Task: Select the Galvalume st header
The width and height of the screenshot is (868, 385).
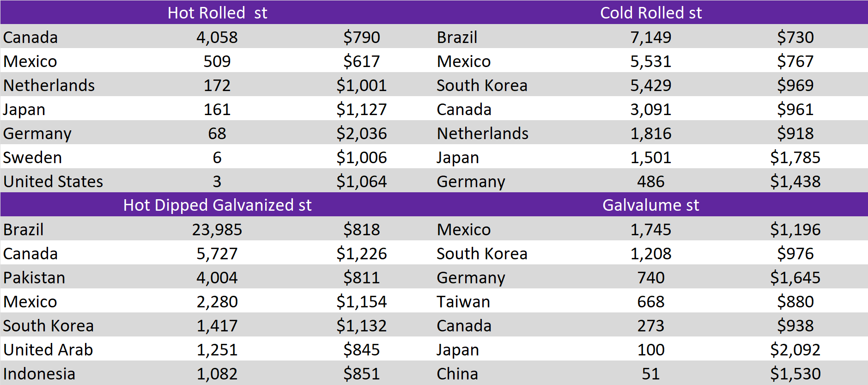Action: click(x=650, y=205)
